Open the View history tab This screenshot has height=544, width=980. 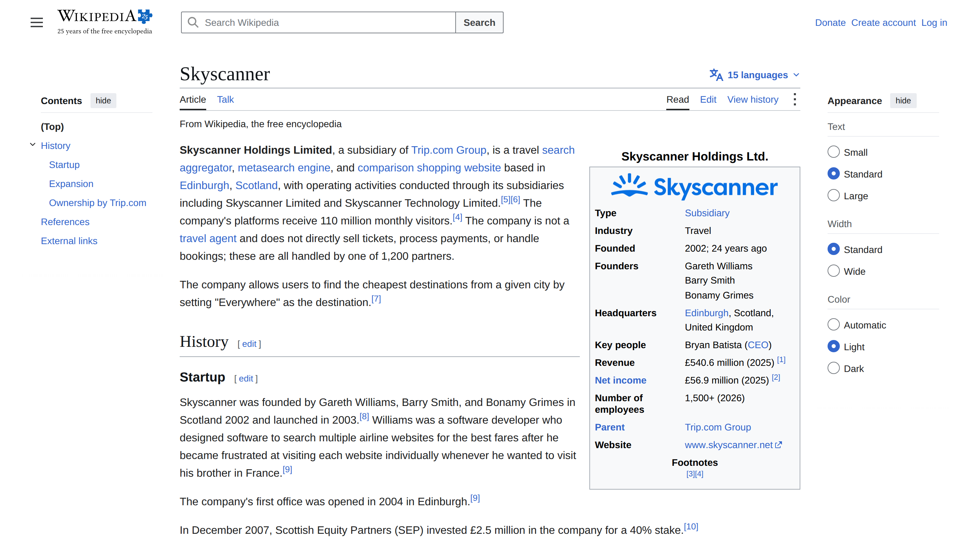point(752,100)
